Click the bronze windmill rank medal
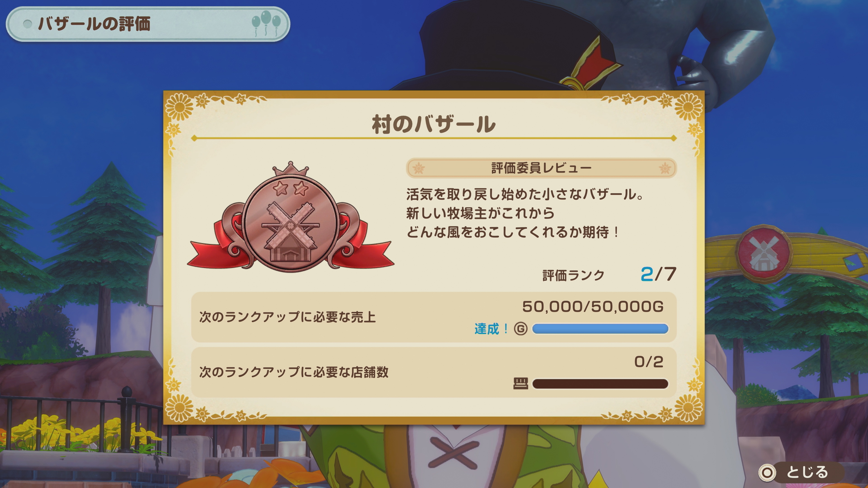868x488 pixels. coord(290,217)
